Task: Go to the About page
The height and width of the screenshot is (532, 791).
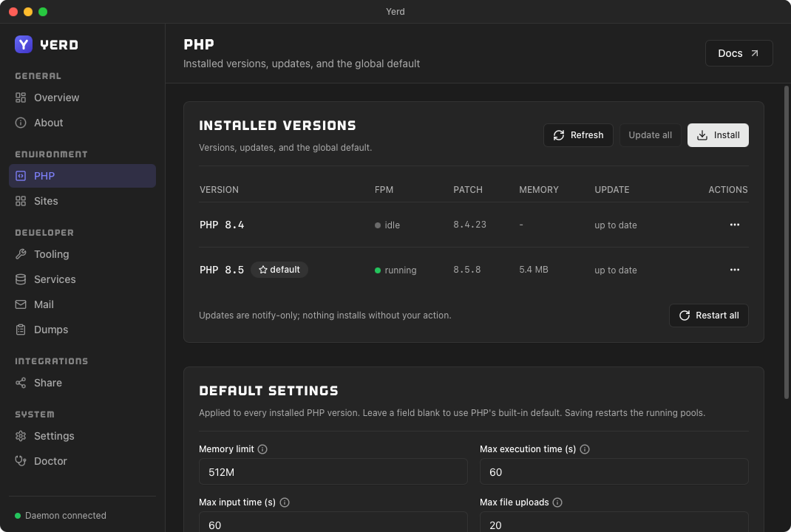Action: (82, 123)
